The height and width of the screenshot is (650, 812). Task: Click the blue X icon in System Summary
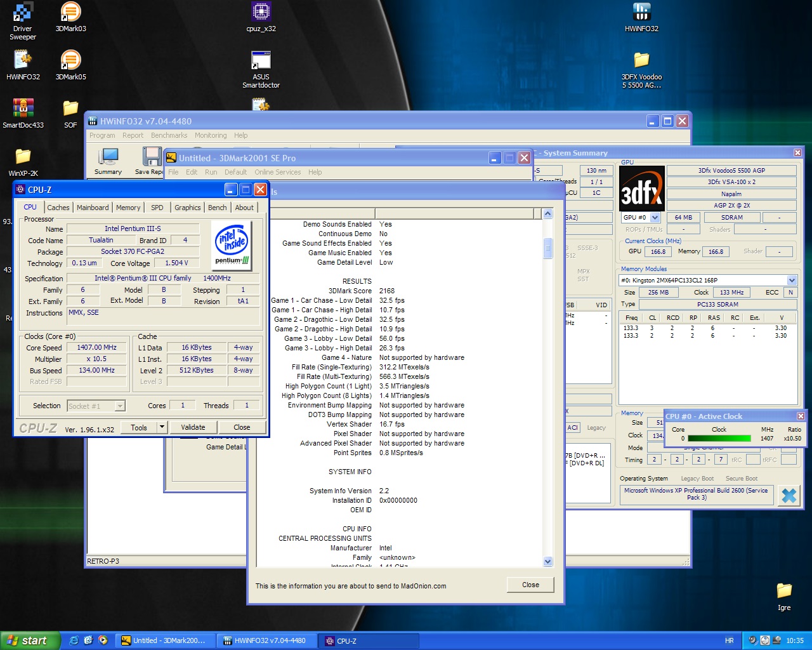(789, 496)
